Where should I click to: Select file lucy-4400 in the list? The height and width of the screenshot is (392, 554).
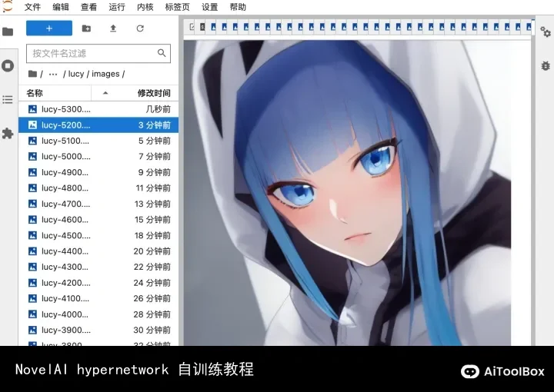click(98, 251)
